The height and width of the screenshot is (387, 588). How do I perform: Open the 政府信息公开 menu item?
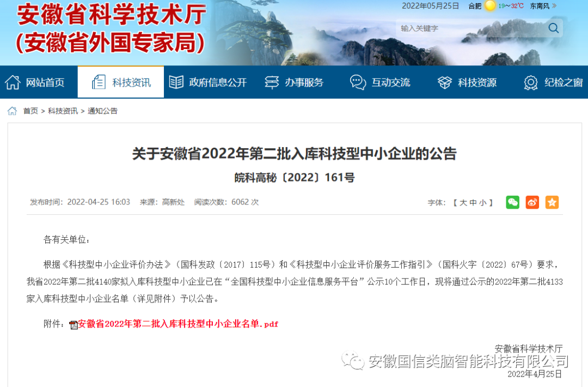(x=208, y=82)
